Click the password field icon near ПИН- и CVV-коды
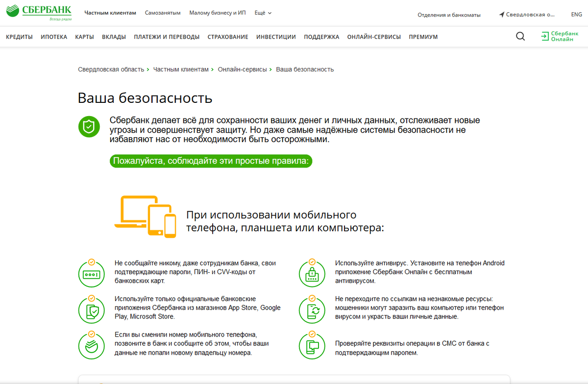The height and width of the screenshot is (384, 588). click(x=92, y=274)
